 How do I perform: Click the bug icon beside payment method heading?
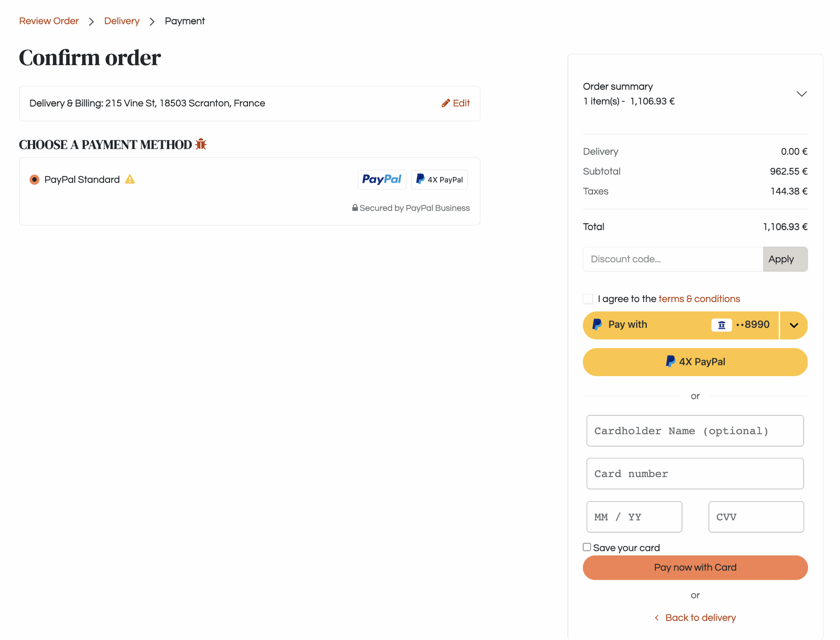point(201,144)
